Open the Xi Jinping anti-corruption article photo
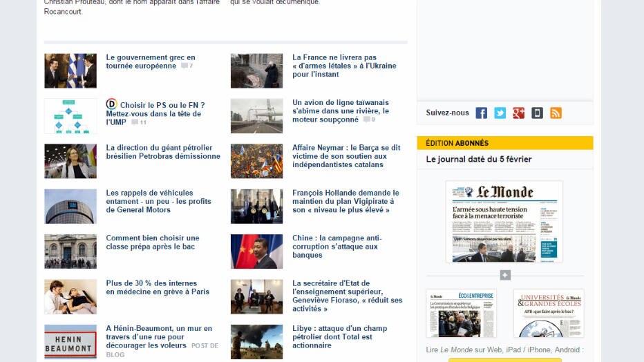 [256, 251]
